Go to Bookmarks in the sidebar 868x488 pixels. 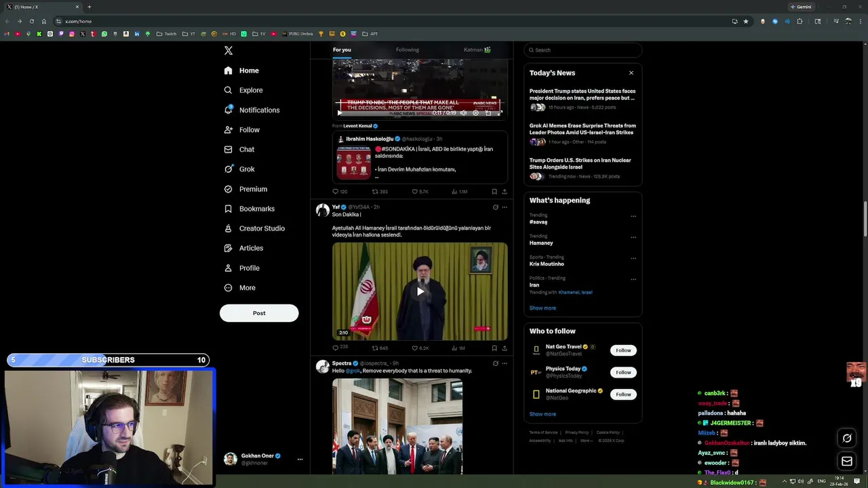[249, 209]
